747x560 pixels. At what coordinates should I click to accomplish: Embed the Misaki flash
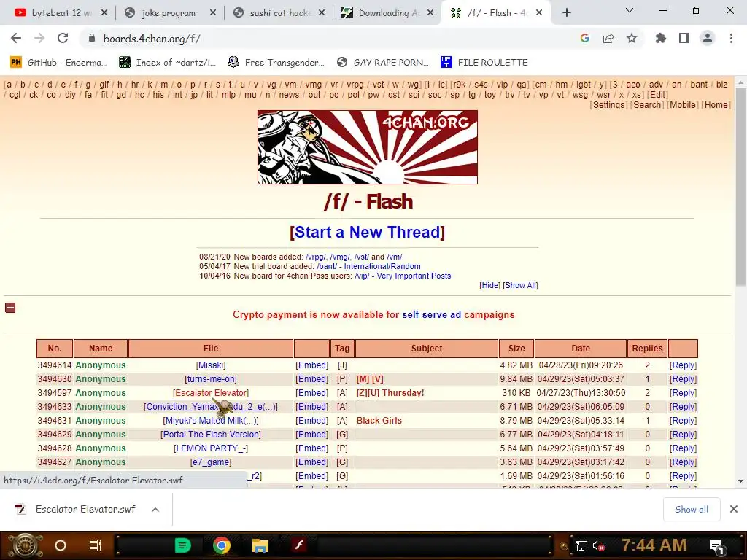[311, 365]
